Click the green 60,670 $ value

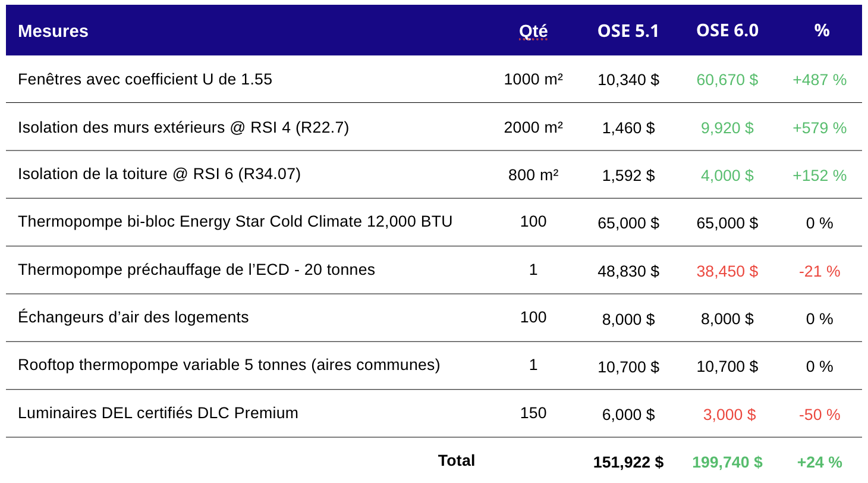pyautogui.click(x=727, y=80)
